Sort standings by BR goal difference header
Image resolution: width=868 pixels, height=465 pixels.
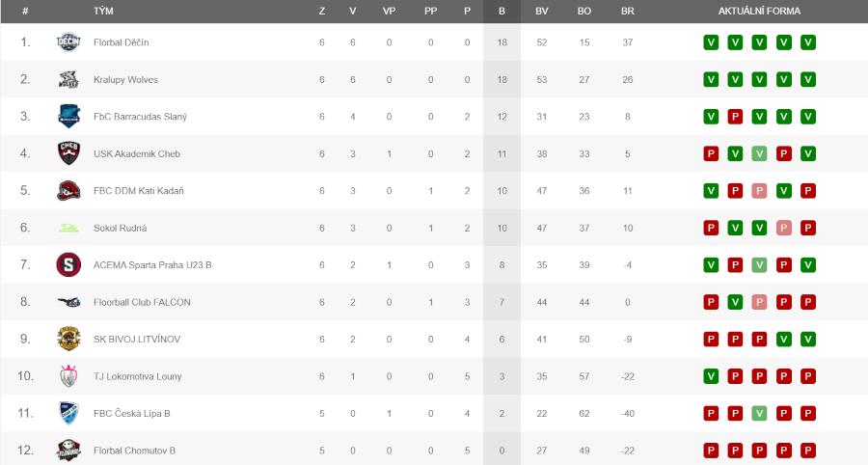coord(627,11)
